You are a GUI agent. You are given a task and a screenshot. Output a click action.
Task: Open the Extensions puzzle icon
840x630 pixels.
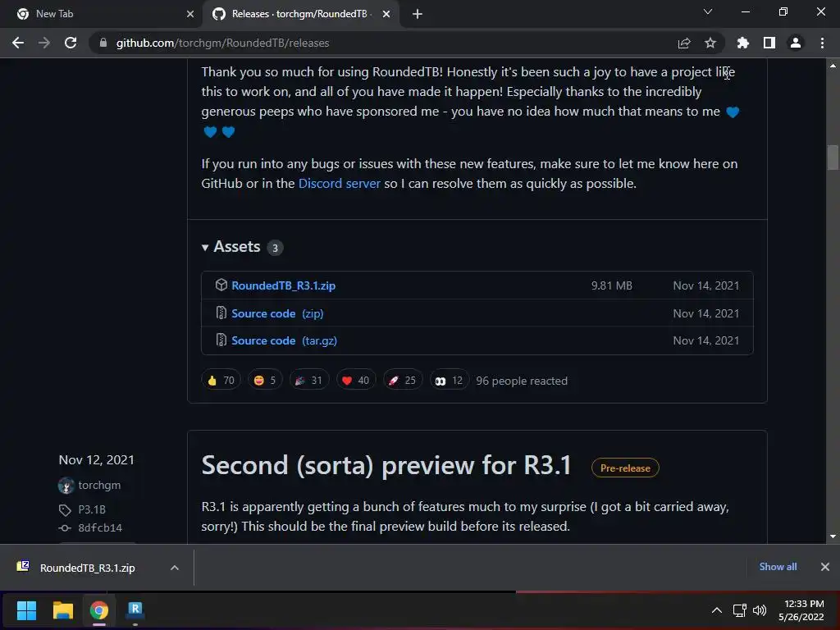tap(743, 43)
